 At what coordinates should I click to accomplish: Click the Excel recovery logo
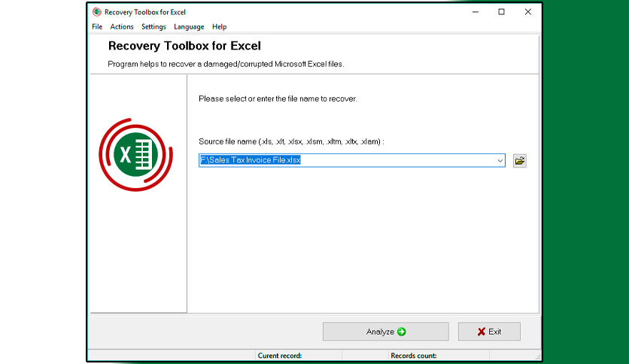click(135, 155)
